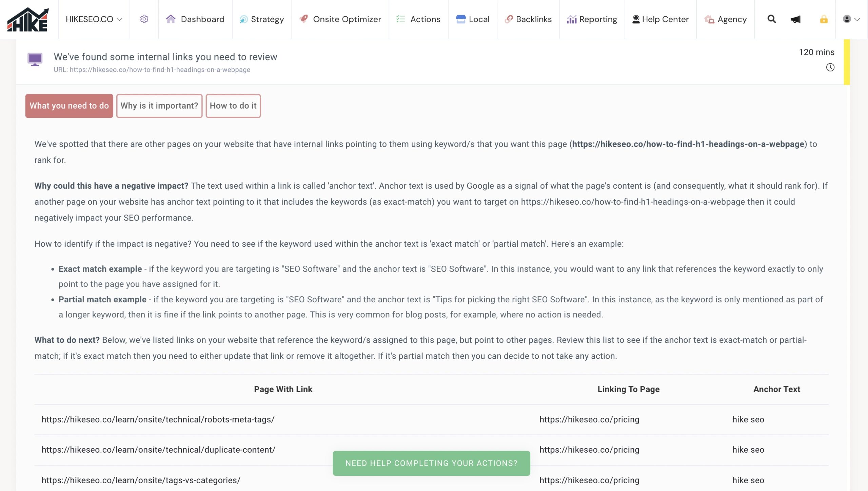
Task: Click the duplicate-content page URL
Action: (x=158, y=450)
